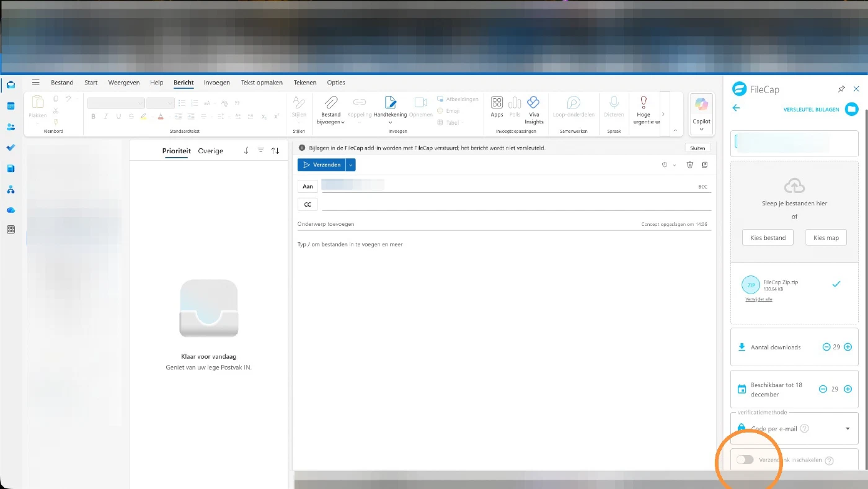The width and height of the screenshot is (868, 489).
Task: Go back with the FileCap arrow icon
Action: coord(736,108)
